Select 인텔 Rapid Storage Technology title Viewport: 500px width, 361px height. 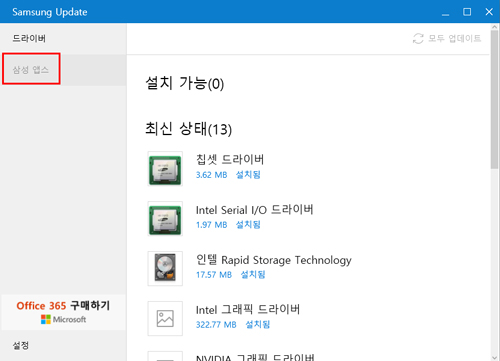click(x=274, y=260)
